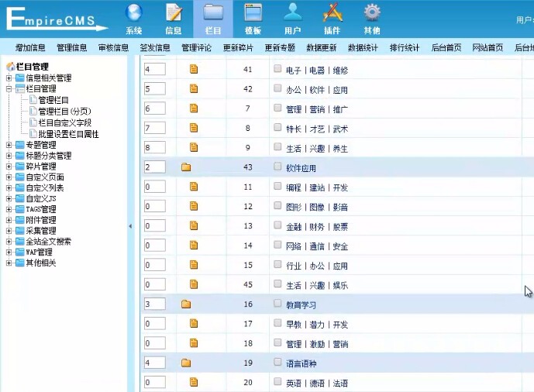
Task: Select the 栏目 folder icon tab
Action: click(x=213, y=19)
